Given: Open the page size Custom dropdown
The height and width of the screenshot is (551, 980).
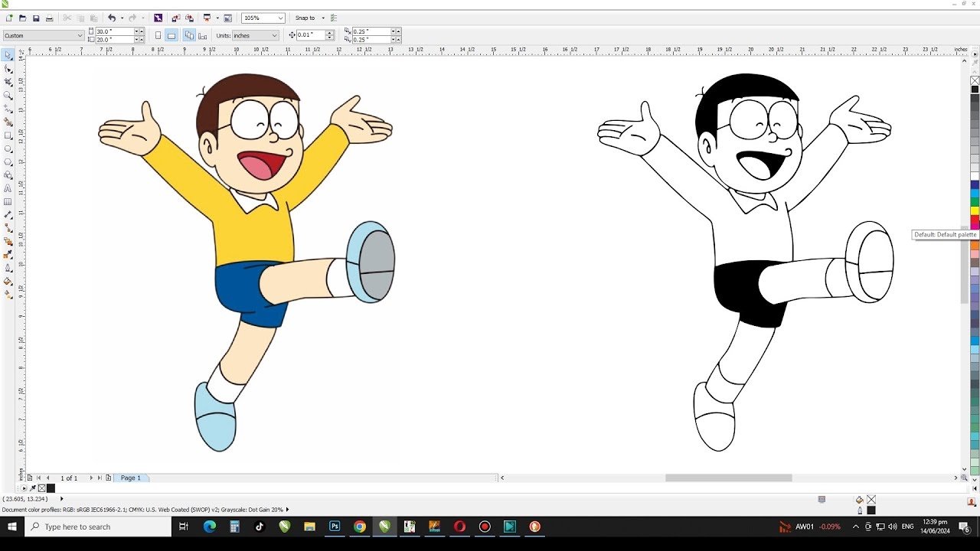Looking at the screenshot, I should click(x=80, y=35).
